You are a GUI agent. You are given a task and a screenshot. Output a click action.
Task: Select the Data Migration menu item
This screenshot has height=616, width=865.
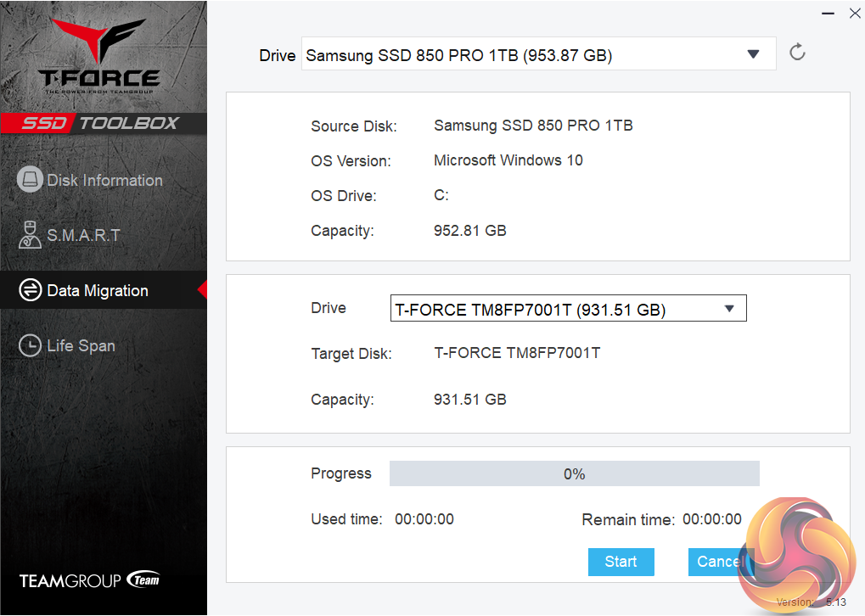[x=104, y=290]
